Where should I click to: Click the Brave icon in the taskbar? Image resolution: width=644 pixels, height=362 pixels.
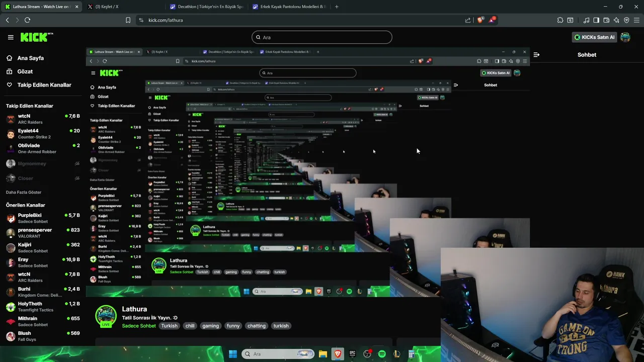coord(338,354)
